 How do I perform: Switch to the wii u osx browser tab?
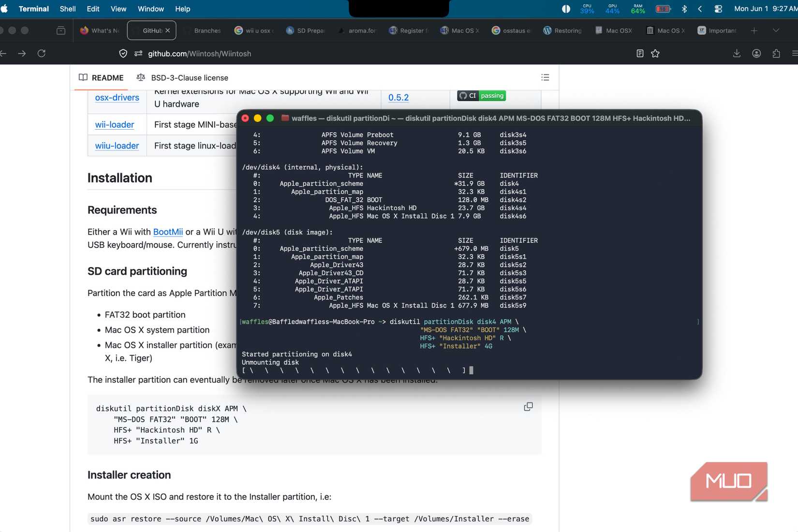point(254,30)
